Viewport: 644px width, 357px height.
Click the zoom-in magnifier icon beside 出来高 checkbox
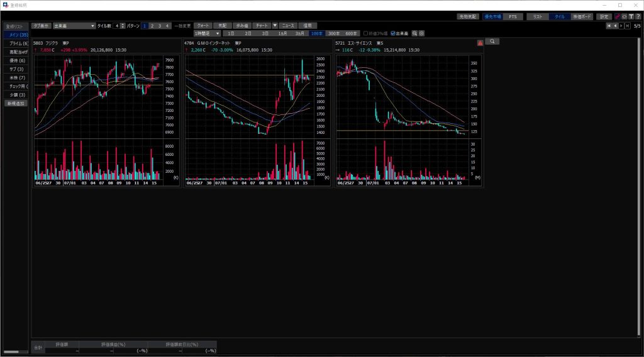coord(414,33)
